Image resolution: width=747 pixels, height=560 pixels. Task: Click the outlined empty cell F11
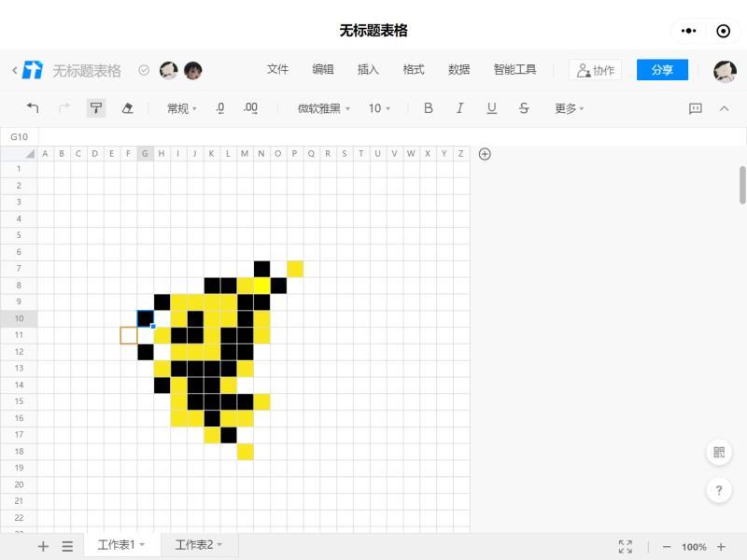(x=129, y=335)
